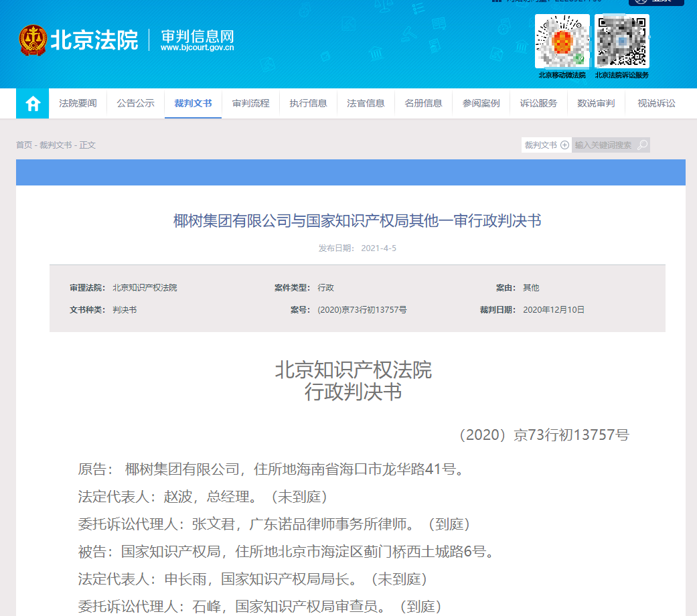Image resolution: width=697 pixels, height=616 pixels.
Task: Open the 法院要闻 menu
Action: point(78,104)
